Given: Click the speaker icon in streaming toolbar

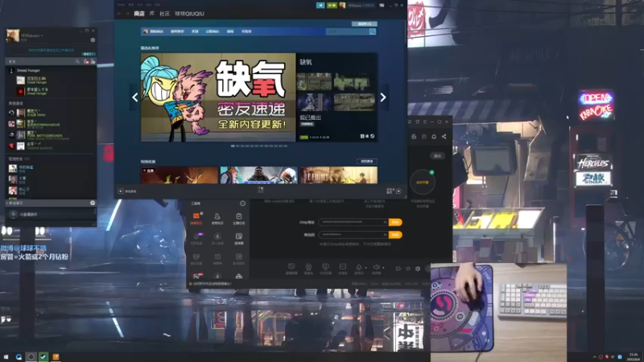Looking at the screenshot, I should 376,267.
